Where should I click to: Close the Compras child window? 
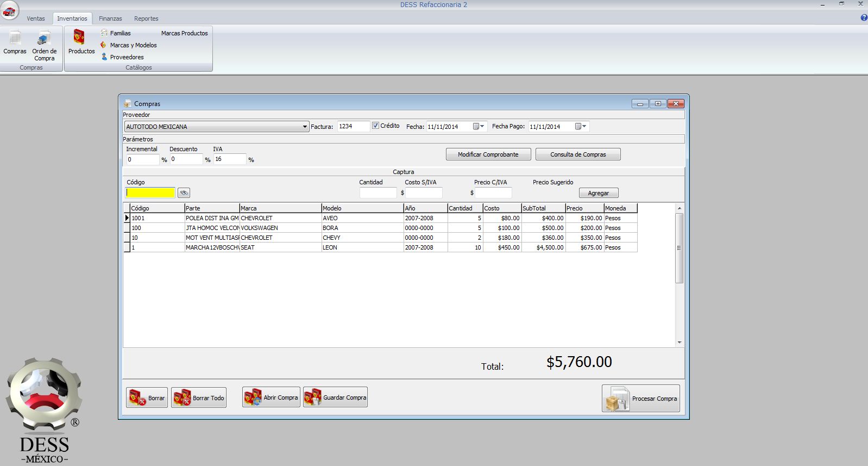pyautogui.click(x=676, y=103)
